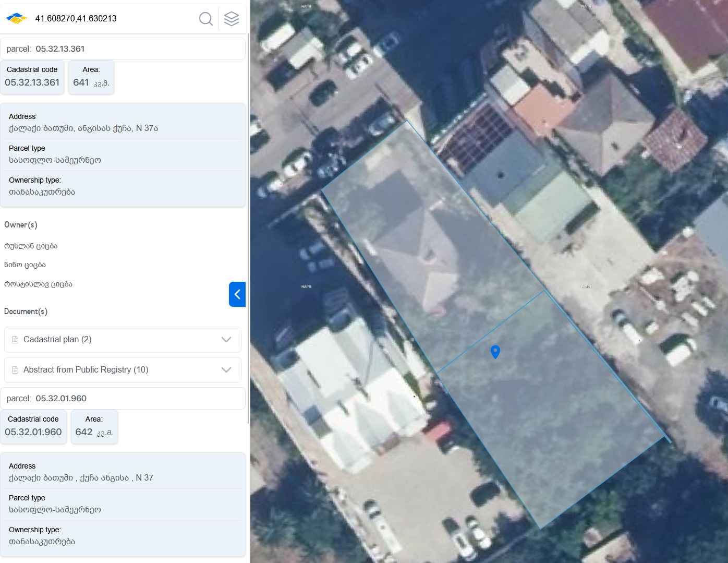Click the search magnifier icon
The image size is (728, 563).
click(x=206, y=19)
